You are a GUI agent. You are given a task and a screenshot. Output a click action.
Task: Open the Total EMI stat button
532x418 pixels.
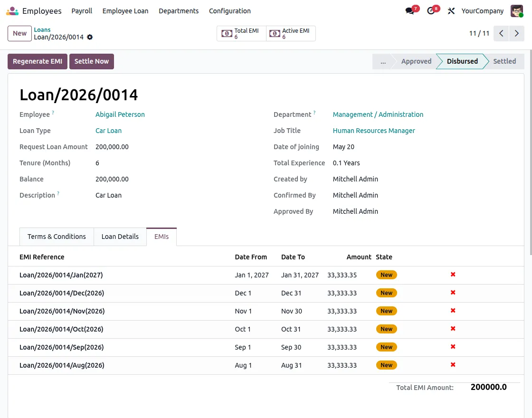coord(241,33)
